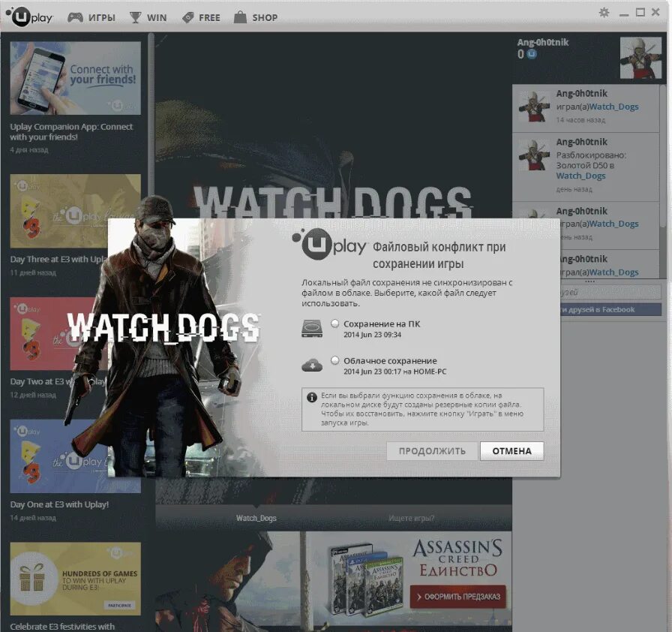This screenshot has width=672, height=632.
Task: Select the Watch_Dogs tab below the banner
Action: pyautogui.click(x=256, y=518)
